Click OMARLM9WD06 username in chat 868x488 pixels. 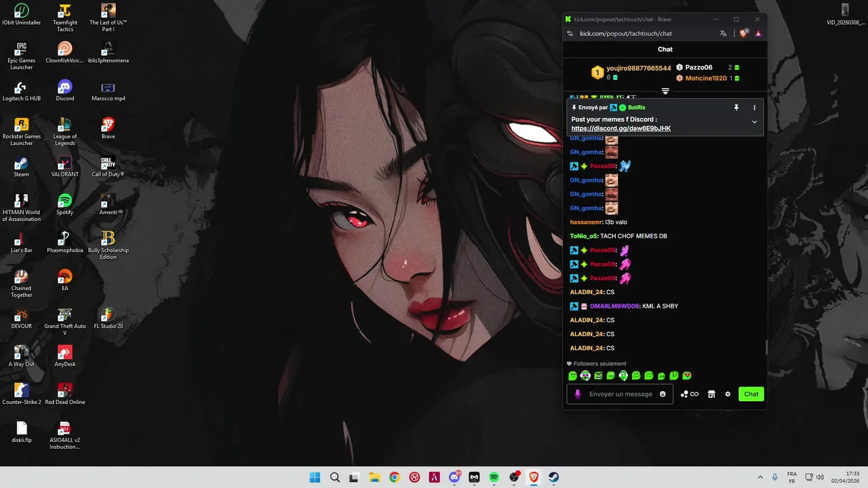614,306
